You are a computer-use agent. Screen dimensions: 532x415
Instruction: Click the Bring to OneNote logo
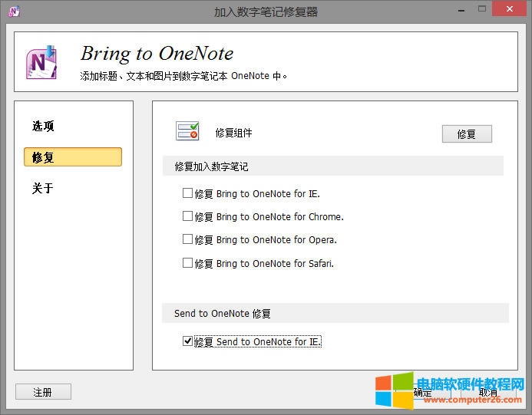42,62
